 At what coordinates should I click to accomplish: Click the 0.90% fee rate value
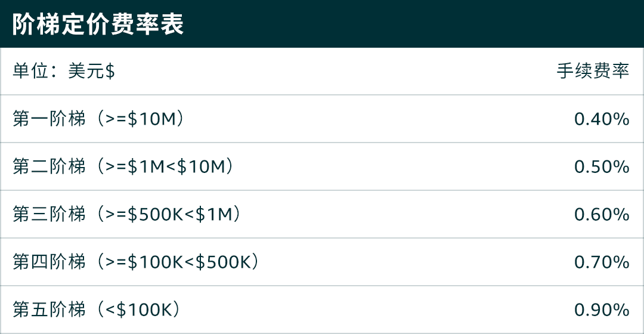point(602,310)
